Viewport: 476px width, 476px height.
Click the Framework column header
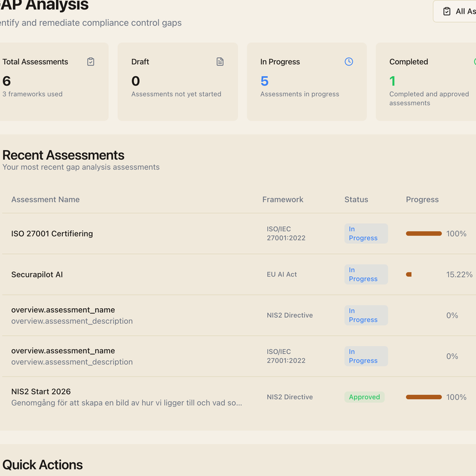(x=283, y=199)
